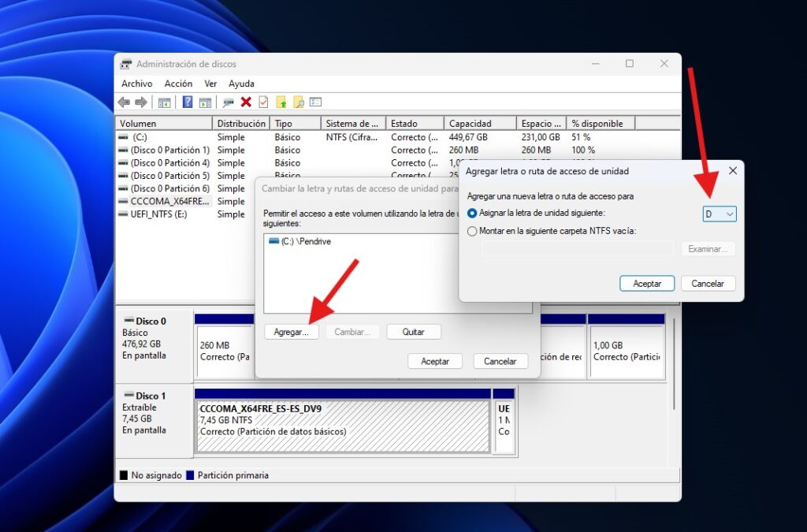
Task: Toggle the console tree pane icon
Action: (164, 102)
